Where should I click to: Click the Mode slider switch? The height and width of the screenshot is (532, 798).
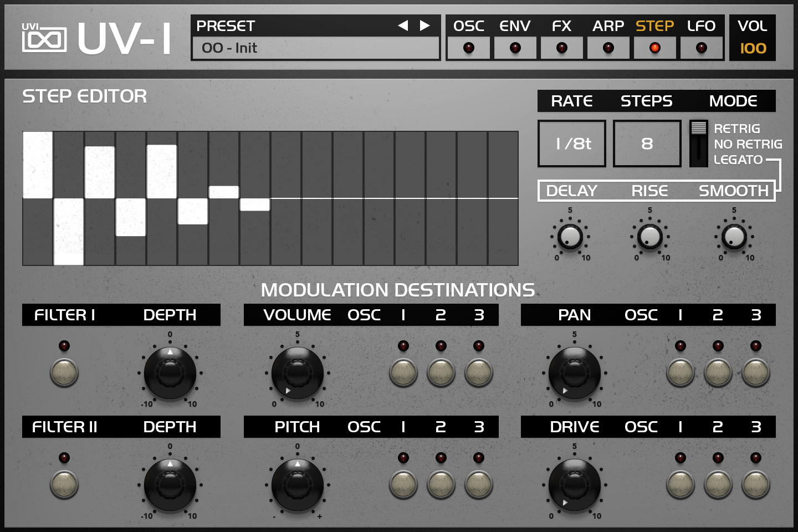point(699,144)
